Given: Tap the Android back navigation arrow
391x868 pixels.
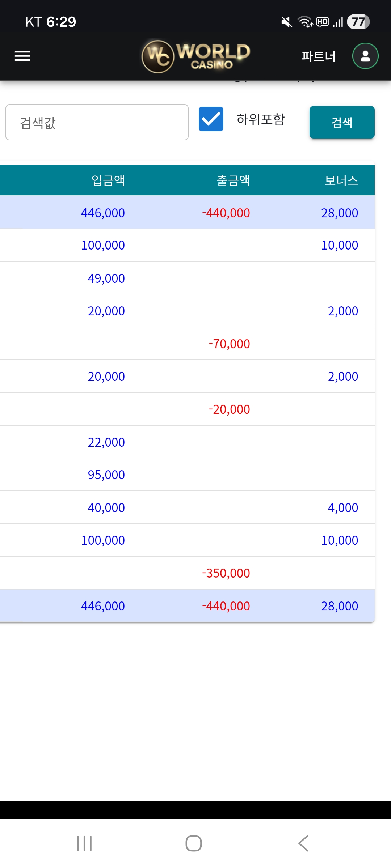Looking at the screenshot, I should pos(303,843).
